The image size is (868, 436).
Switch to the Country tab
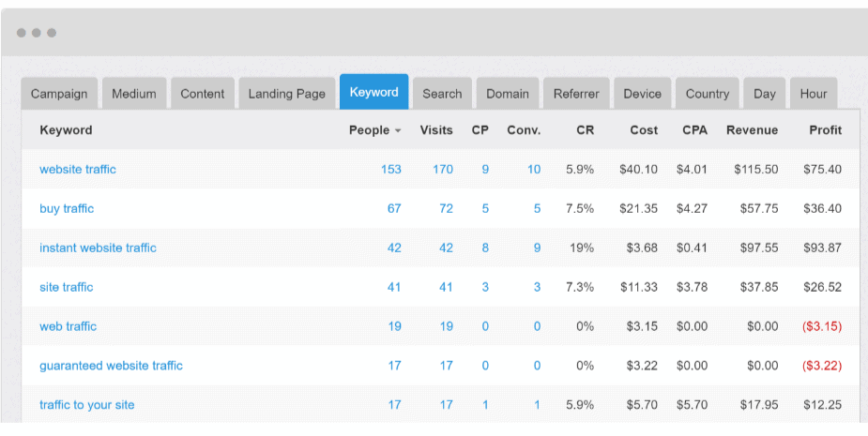click(x=708, y=94)
